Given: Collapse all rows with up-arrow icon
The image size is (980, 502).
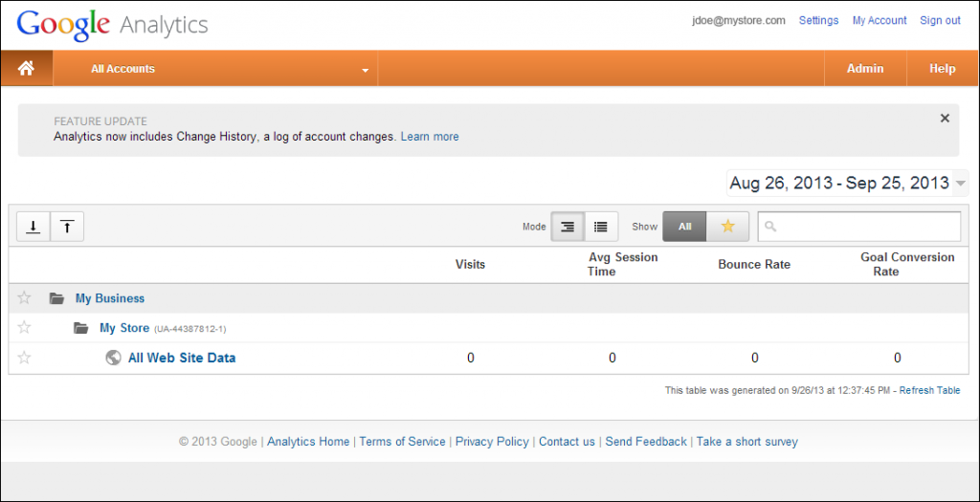Looking at the screenshot, I should pos(67,227).
